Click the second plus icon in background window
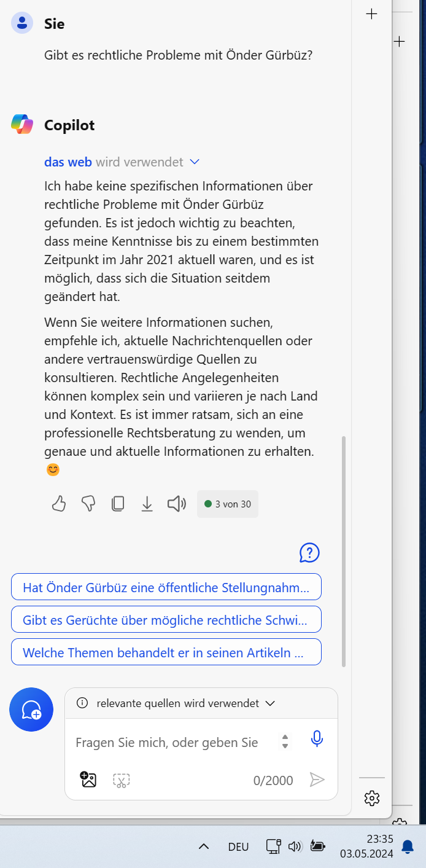Screen dimensions: 426x868 399,42
